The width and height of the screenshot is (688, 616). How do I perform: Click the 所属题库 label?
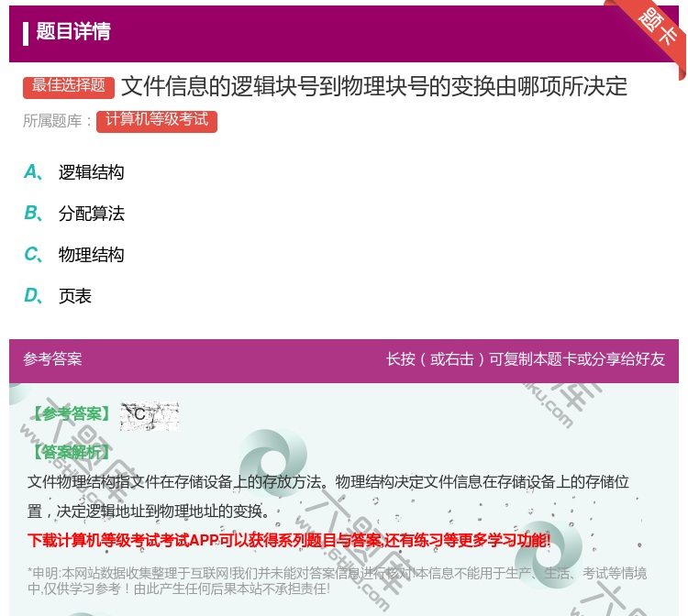[58, 121]
